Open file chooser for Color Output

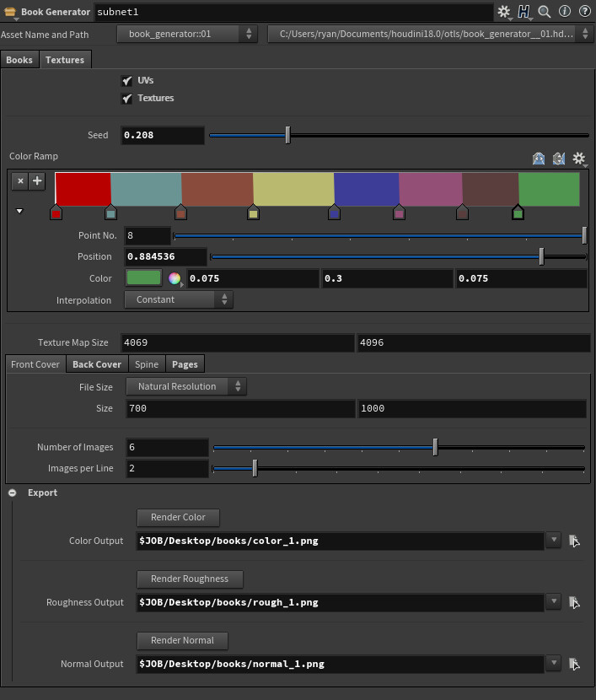click(x=574, y=541)
